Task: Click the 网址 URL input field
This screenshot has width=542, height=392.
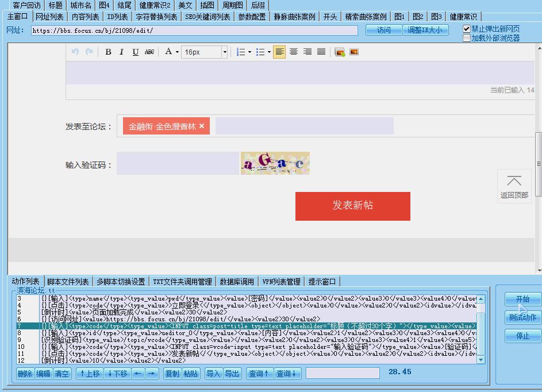Action: pos(194,30)
